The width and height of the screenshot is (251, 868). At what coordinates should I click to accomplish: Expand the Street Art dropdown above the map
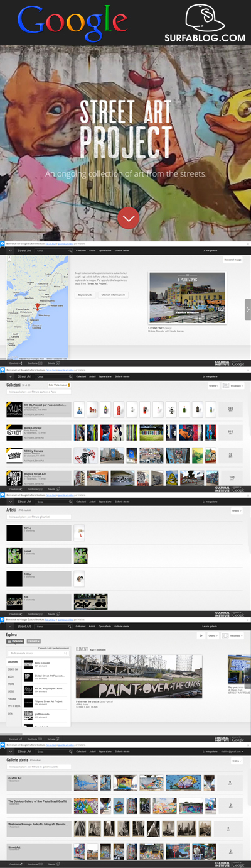pos(11,251)
